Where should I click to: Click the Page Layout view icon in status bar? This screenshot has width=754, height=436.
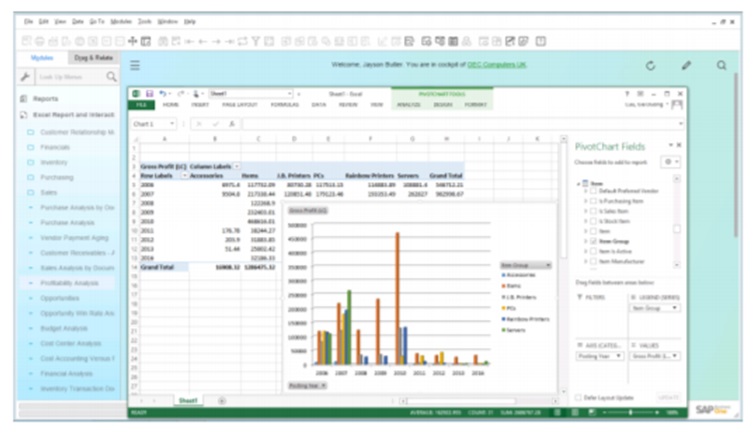[x=575, y=412]
